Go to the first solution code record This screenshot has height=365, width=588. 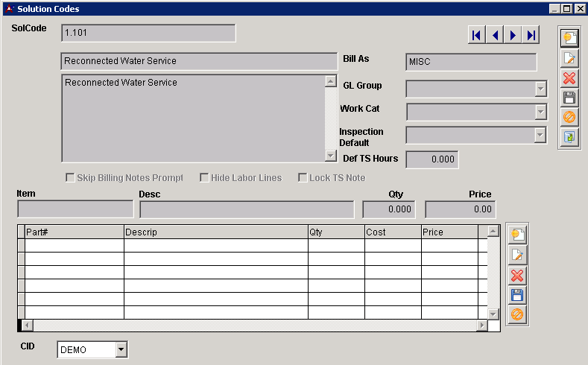click(476, 35)
